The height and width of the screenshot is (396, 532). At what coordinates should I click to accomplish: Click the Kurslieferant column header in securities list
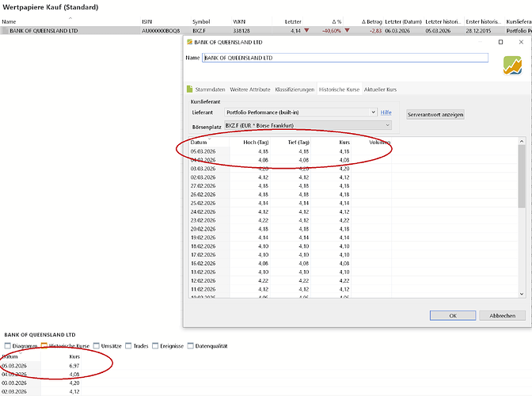tap(519, 21)
